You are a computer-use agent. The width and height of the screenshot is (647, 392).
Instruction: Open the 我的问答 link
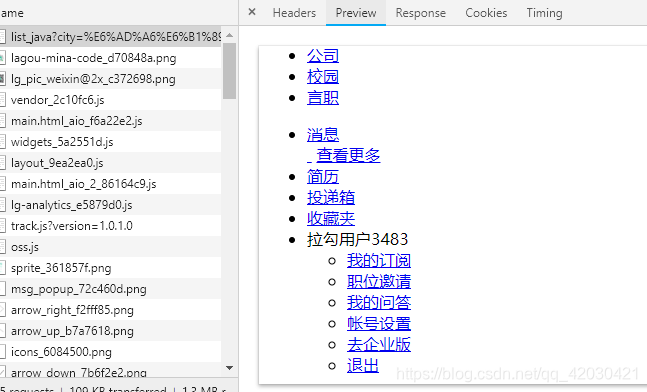(379, 303)
